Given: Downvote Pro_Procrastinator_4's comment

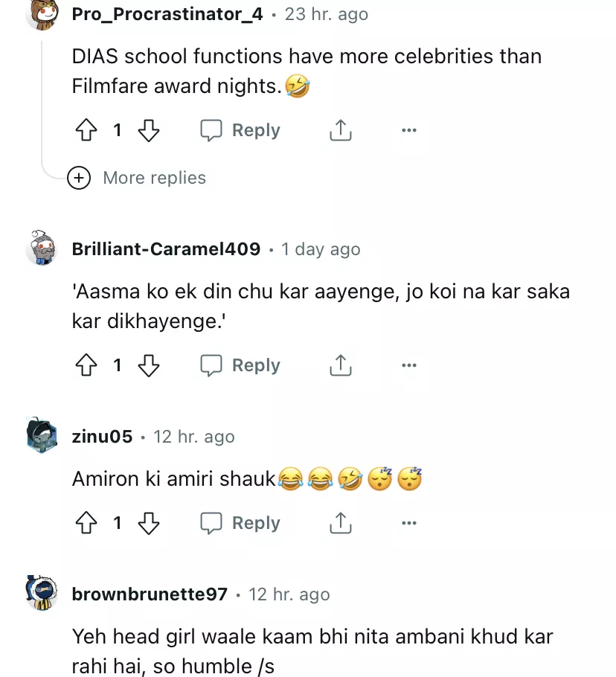Looking at the screenshot, I should 149,131.
